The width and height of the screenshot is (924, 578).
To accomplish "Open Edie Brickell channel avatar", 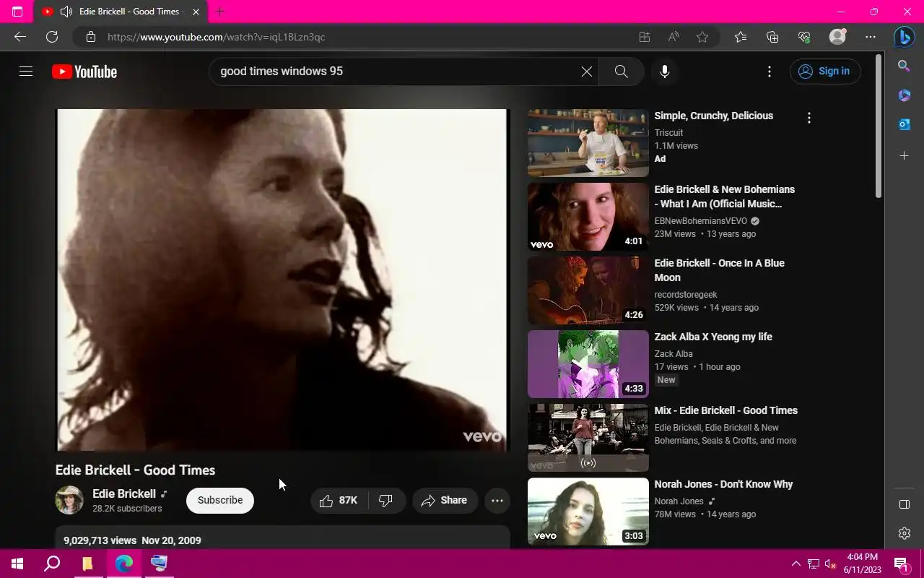I will tap(69, 500).
